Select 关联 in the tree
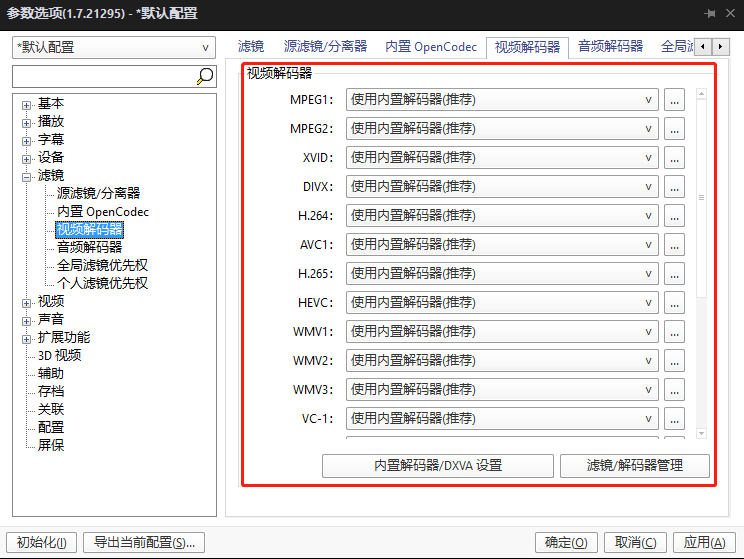744x559 pixels. [x=51, y=410]
